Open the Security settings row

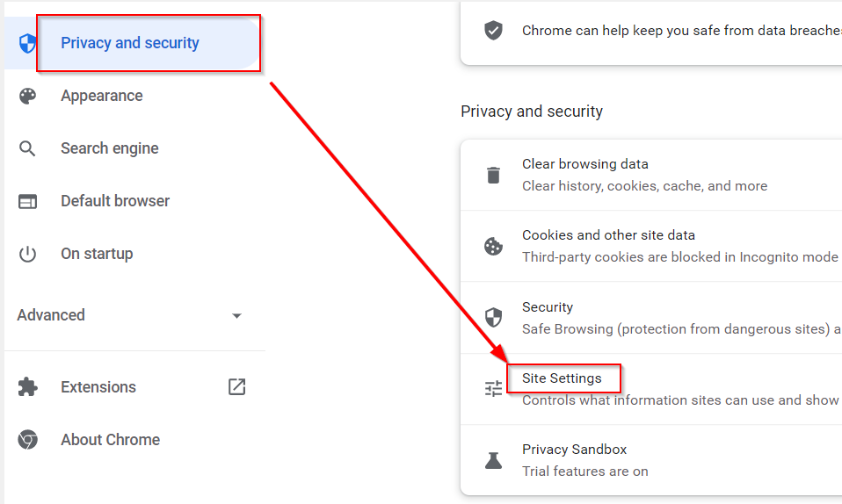pyautogui.click(x=650, y=318)
